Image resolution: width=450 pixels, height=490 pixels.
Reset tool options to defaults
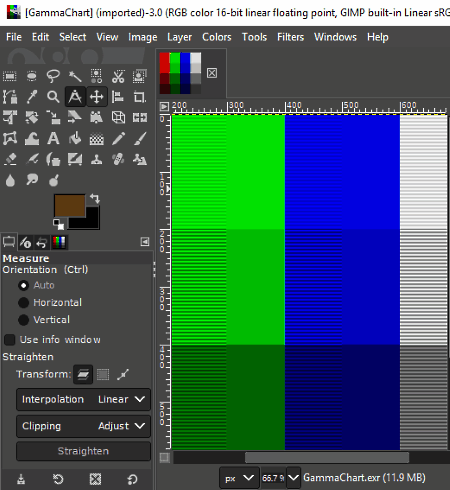tap(132, 479)
